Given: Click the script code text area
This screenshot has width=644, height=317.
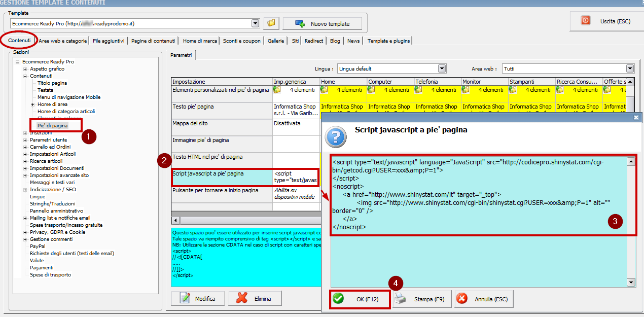Looking at the screenshot, I should [479, 222].
